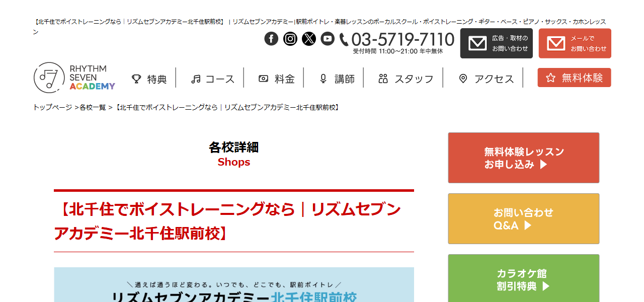644x302 pixels.
Task: Click current breadcrumb 北千住駅前校 text
Action: (227, 107)
